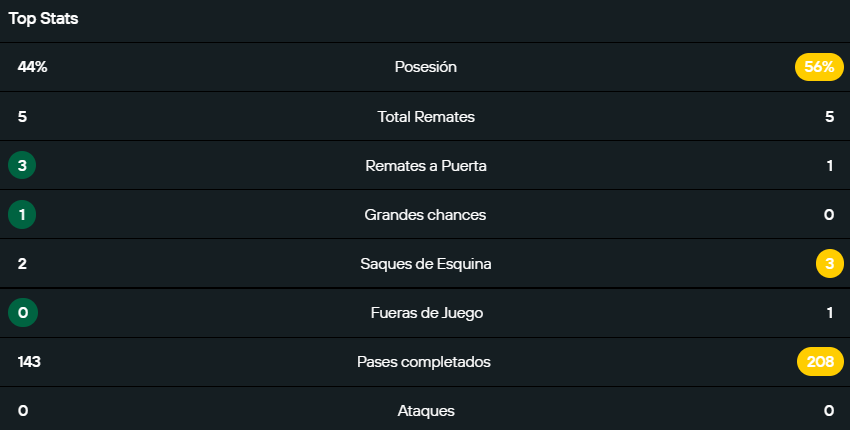Click the Pases completados label
The width and height of the screenshot is (850, 430).
pos(426,362)
